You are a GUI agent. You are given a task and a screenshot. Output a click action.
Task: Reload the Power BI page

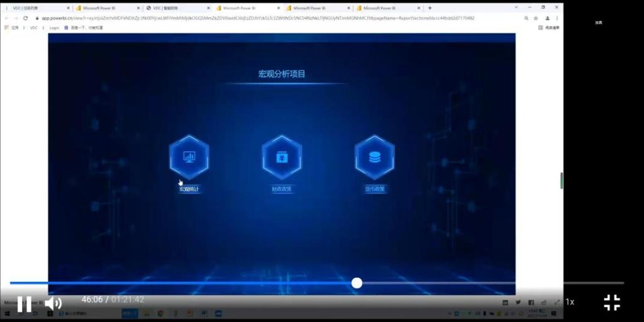[25, 18]
